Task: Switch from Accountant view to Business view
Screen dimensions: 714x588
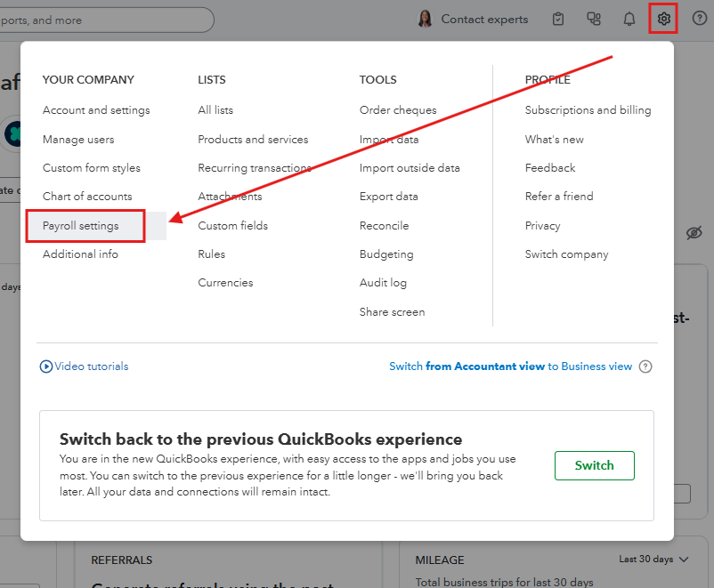Action: [x=510, y=366]
